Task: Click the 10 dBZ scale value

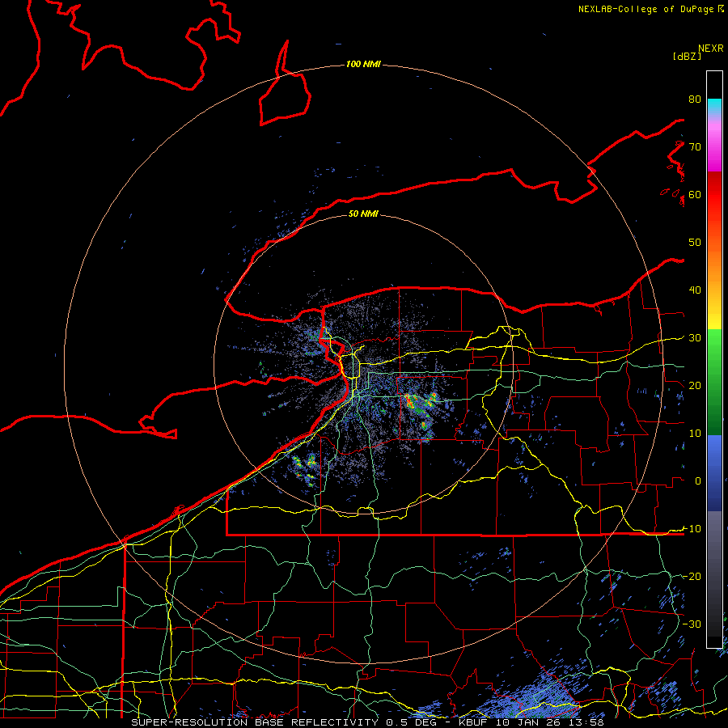Action: (x=695, y=434)
